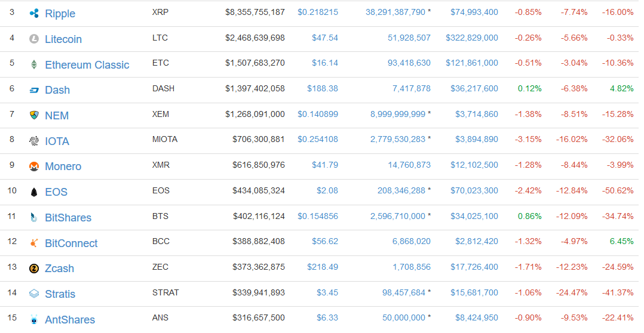Click Ethereum Classic price $16.14

325,63
